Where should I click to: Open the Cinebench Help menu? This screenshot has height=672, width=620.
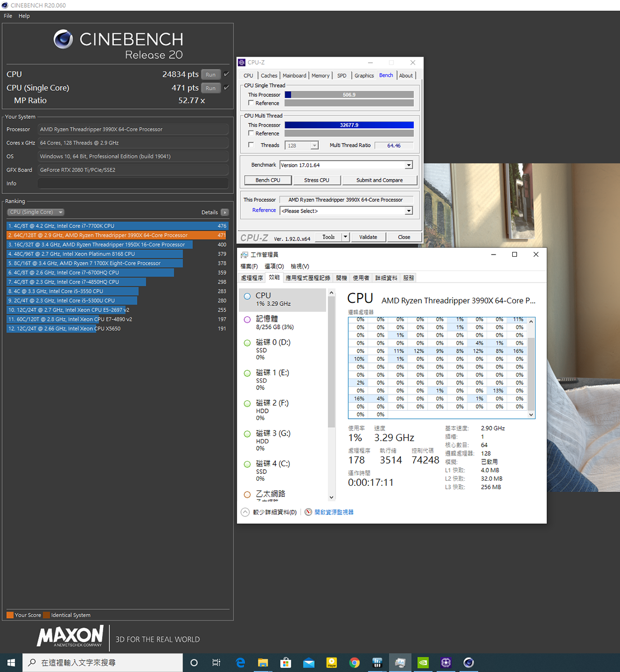click(24, 16)
